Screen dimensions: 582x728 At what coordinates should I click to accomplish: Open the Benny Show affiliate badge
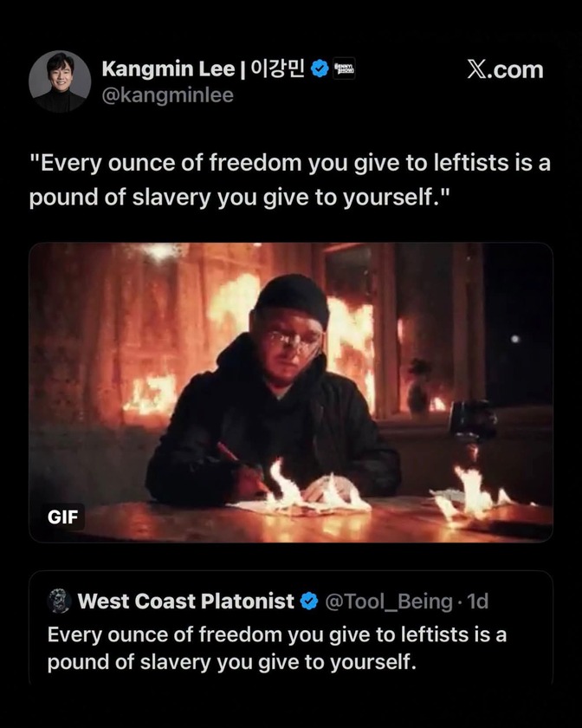[x=345, y=69]
